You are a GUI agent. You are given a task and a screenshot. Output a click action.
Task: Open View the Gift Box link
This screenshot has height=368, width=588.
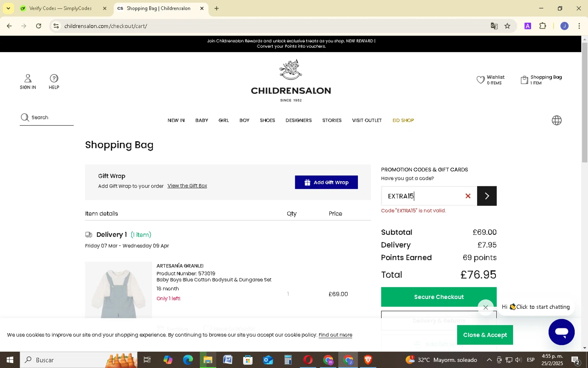click(x=187, y=186)
